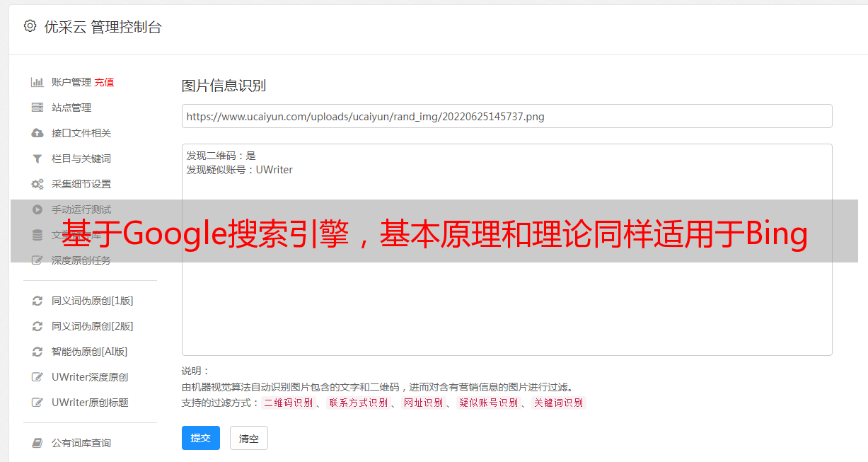868x462 pixels.
Task: Click the edit icon for UWriter原创标题
Action: 37,403
